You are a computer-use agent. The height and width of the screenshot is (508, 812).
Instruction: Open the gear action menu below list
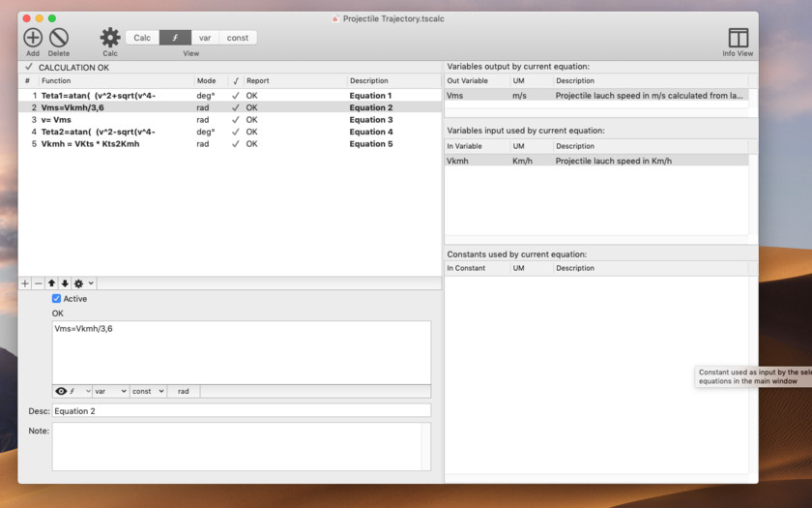83,284
